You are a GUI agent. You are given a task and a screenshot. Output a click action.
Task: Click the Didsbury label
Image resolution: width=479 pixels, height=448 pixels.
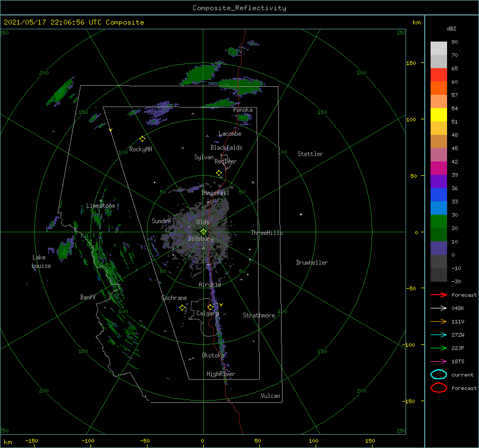click(x=201, y=239)
